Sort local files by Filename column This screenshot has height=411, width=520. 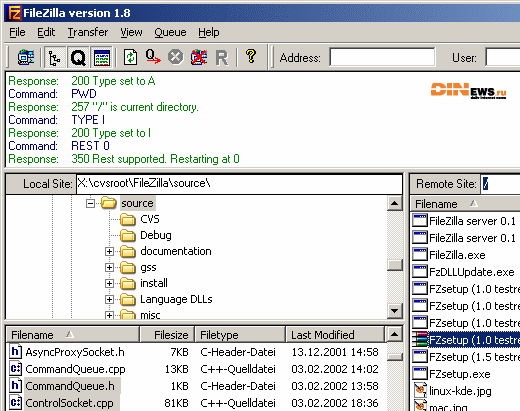pyautogui.click(x=73, y=334)
